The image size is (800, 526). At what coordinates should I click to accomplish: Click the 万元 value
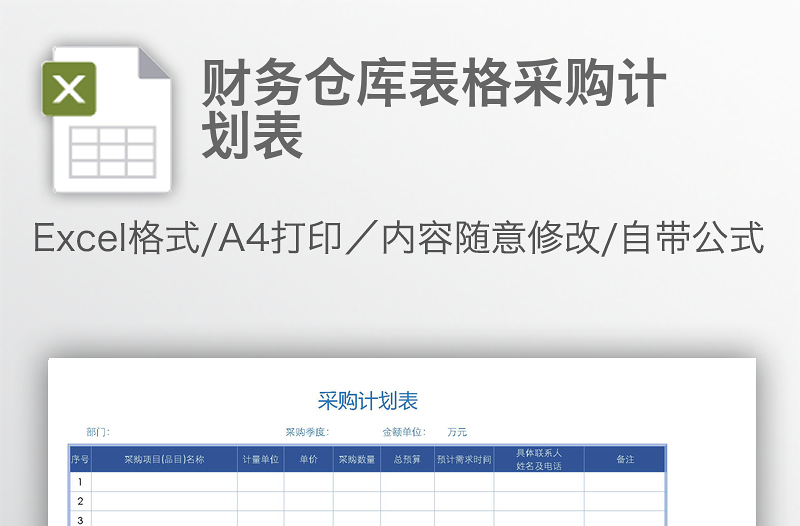coord(457,432)
